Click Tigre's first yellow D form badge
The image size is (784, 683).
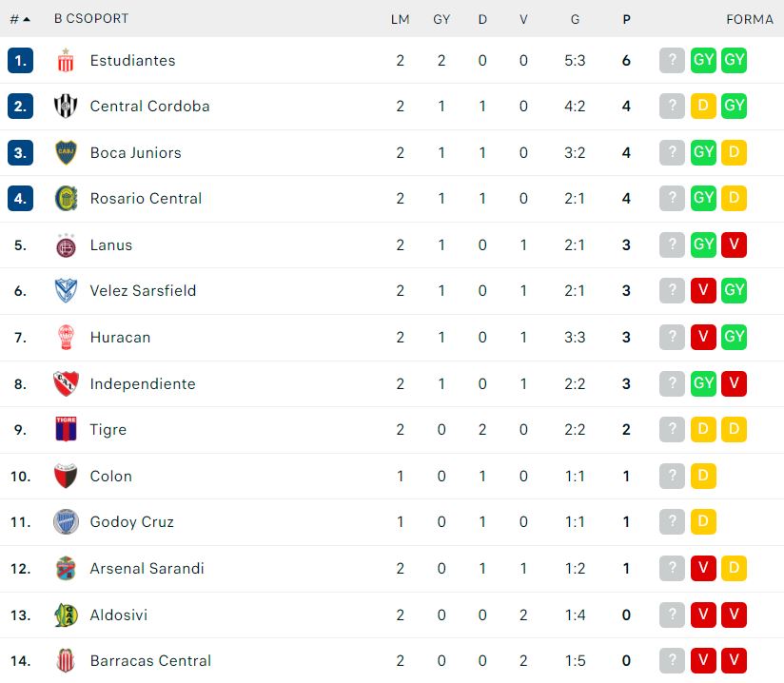pos(703,429)
